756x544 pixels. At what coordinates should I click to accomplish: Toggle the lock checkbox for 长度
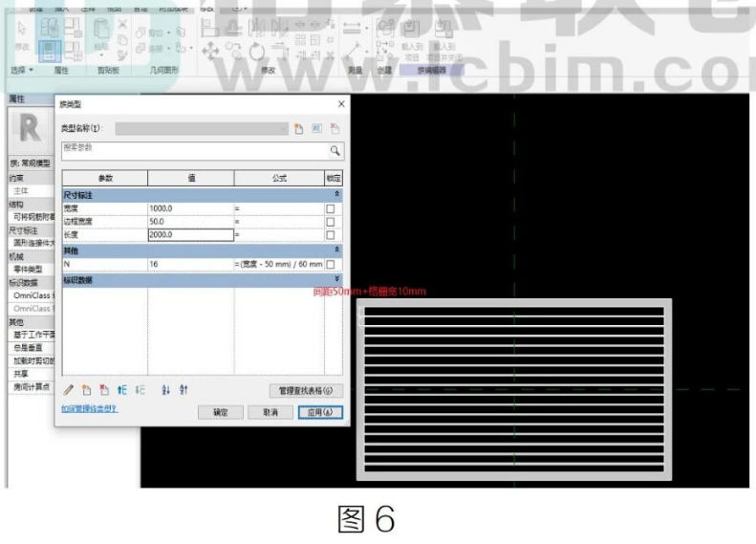point(331,235)
